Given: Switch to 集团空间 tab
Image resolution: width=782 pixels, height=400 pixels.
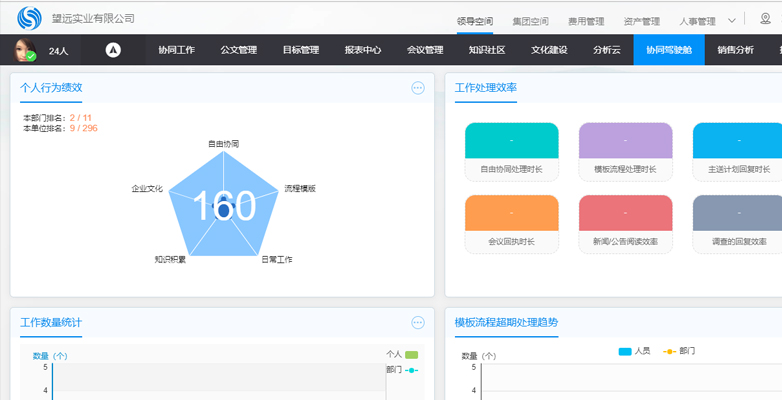Looking at the screenshot, I should [x=530, y=20].
